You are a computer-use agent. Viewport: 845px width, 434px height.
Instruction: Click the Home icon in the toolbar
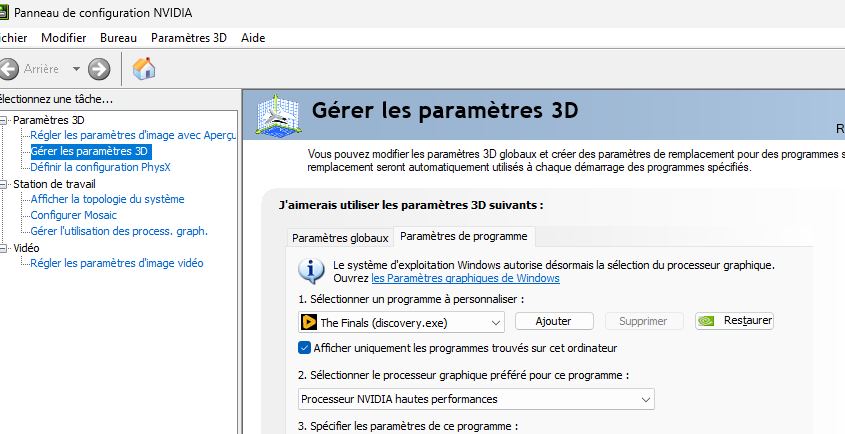pos(144,68)
